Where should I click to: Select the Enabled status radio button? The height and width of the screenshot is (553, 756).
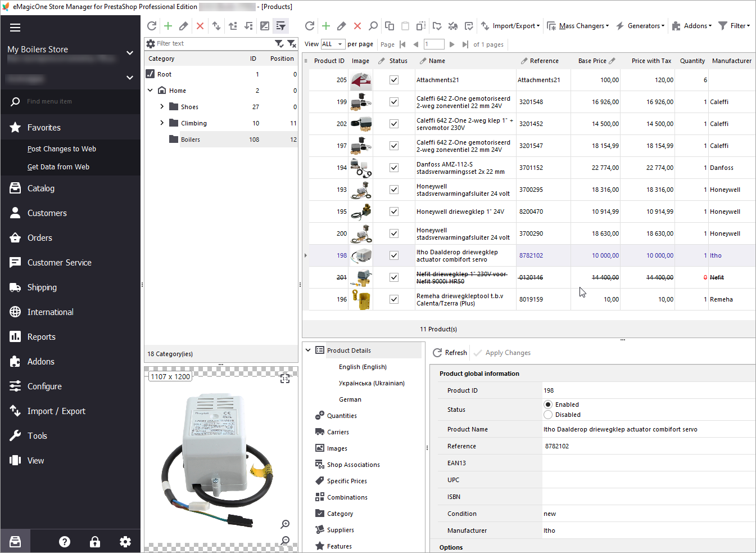548,404
